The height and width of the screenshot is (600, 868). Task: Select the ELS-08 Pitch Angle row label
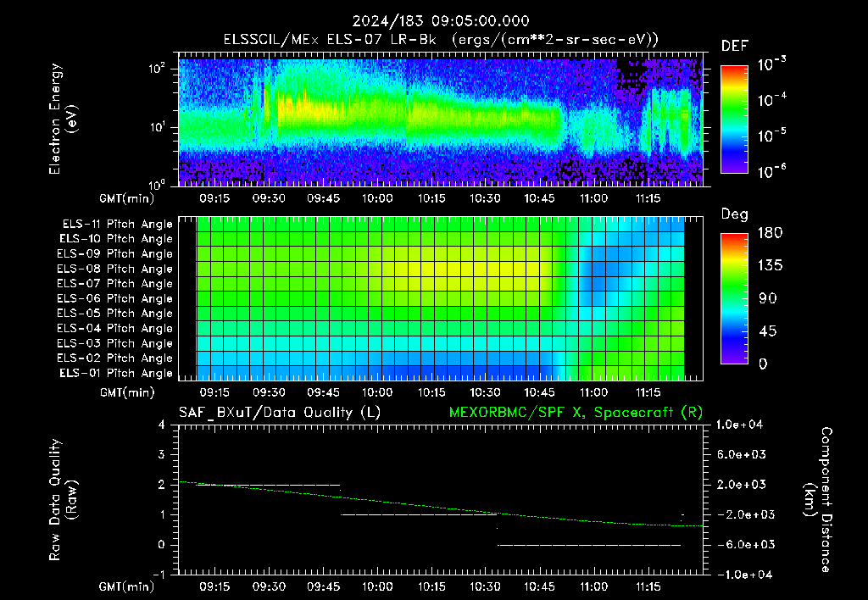(x=115, y=269)
